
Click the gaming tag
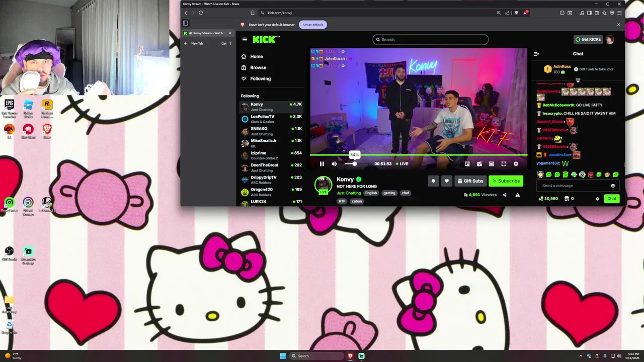(x=389, y=193)
